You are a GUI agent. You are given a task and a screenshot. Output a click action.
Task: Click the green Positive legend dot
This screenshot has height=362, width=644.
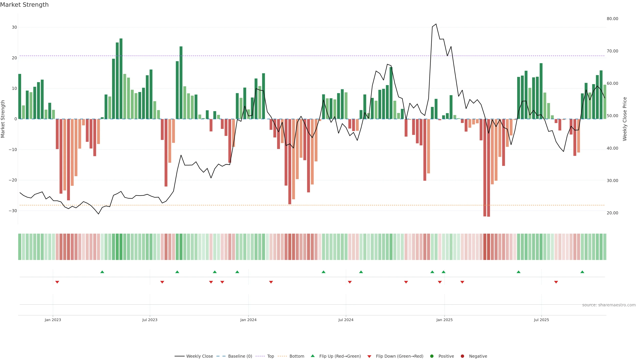(x=432, y=356)
